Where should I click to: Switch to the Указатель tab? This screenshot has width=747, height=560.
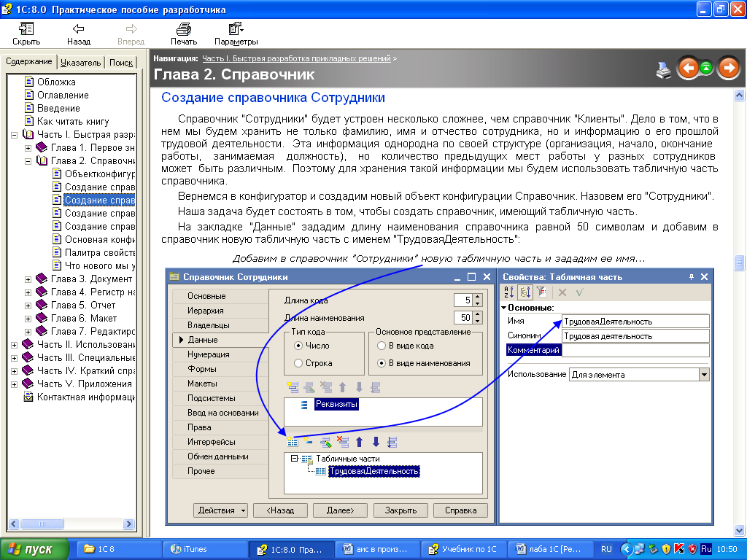(81, 63)
